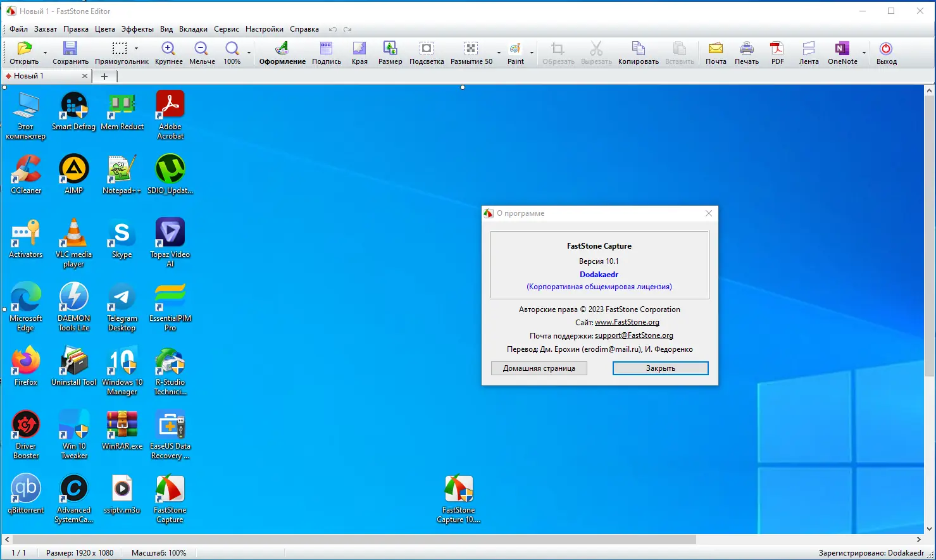Email the capture via Почта
This screenshot has height=560, width=936.
tap(715, 51)
